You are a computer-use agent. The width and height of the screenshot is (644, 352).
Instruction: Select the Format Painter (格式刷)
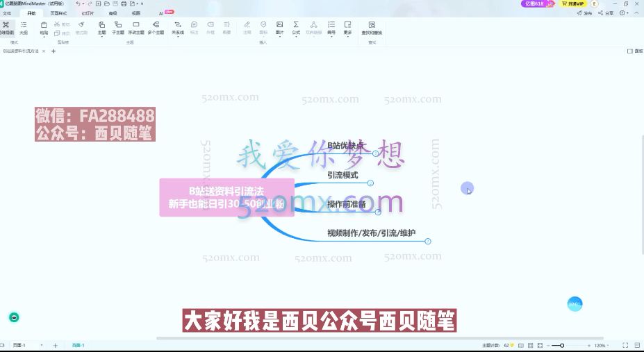(81, 28)
